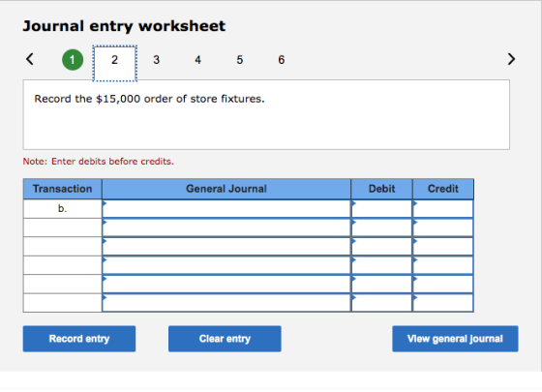
Task: Click transaction label b. cell
Action: [x=63, y=209]
